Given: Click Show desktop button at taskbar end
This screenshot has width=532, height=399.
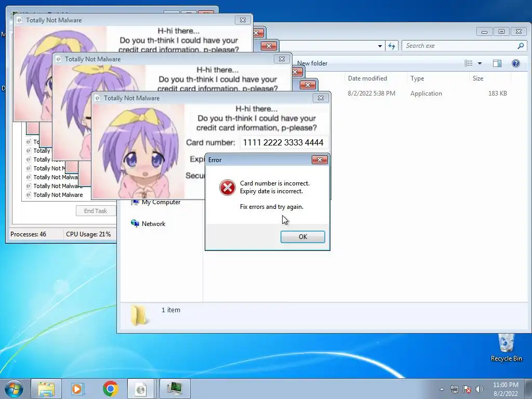Looking at the screenshot, I should point(528,389).
